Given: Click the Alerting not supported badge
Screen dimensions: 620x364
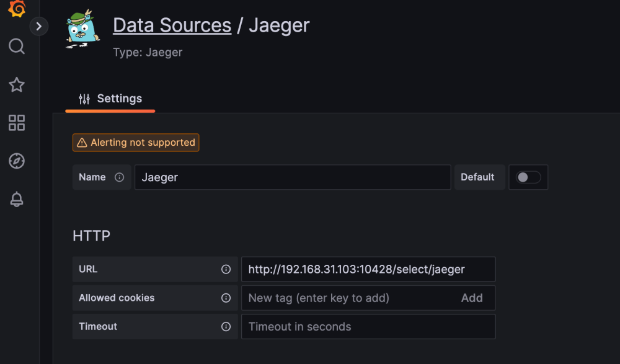Looking at the screenshot, I should 136,143.
